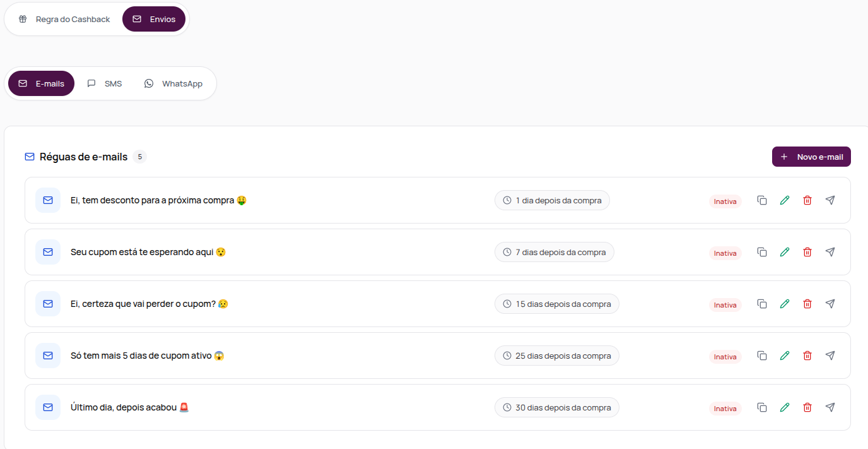
Task: Click the Novo e-mail button
Action: click(811, 157)
